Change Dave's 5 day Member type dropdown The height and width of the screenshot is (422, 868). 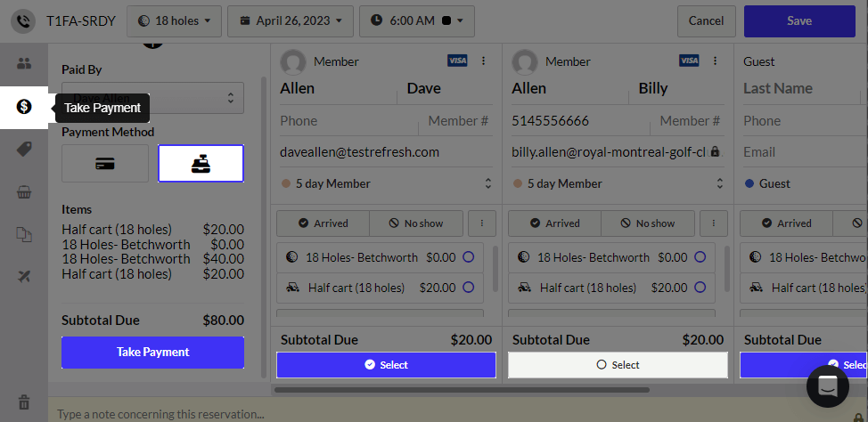click(387, 183)
